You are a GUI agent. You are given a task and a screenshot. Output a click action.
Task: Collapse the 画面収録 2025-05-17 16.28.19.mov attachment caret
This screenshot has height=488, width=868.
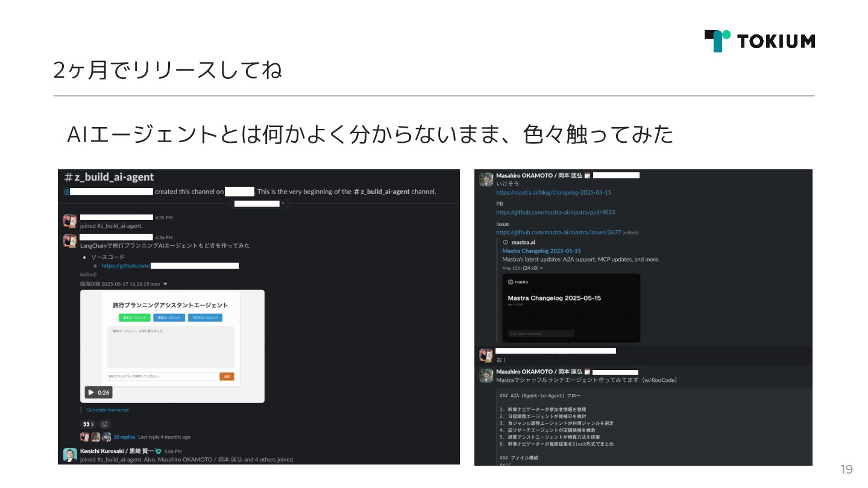click(166, 284)
